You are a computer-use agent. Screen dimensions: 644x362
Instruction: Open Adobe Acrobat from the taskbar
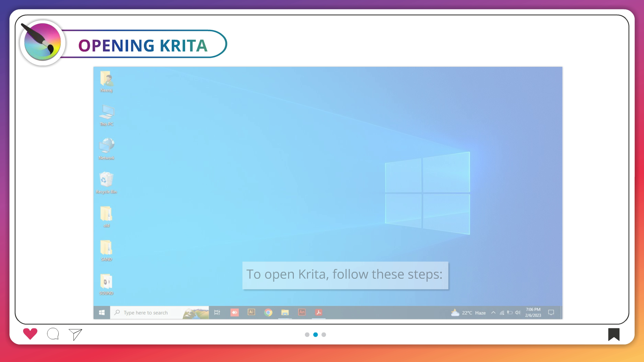pyautogui.click(x=319, y=313)
